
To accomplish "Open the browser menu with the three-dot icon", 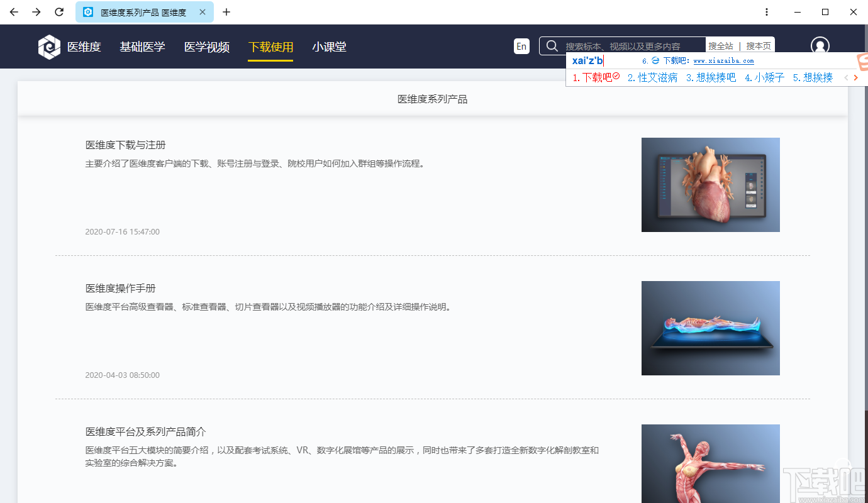I will [767, 11].
